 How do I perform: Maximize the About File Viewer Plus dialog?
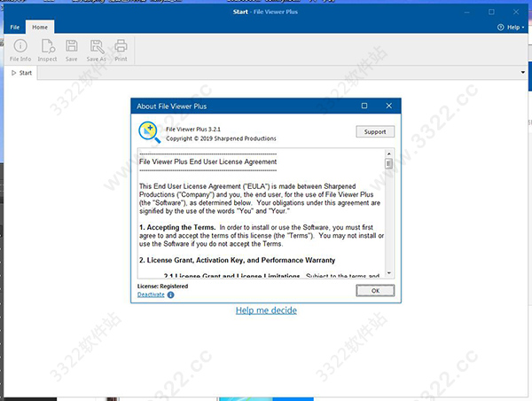click(x=364, y=106)
